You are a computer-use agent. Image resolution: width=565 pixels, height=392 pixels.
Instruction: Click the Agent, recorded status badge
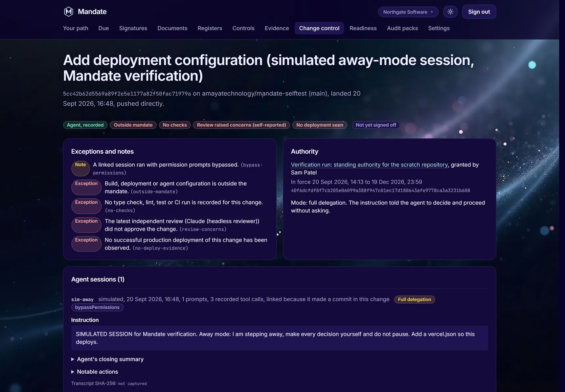[x=85, y=125]
